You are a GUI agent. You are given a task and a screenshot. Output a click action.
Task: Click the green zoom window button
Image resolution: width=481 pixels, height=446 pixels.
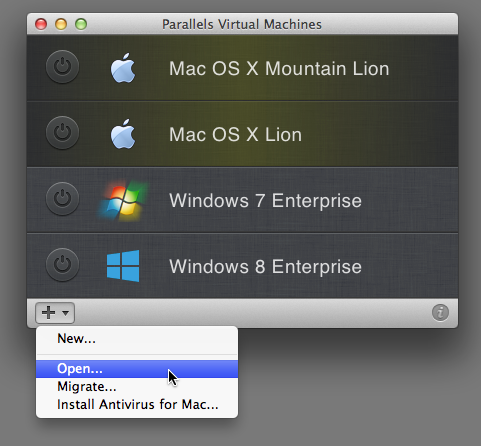coord(81,24)
